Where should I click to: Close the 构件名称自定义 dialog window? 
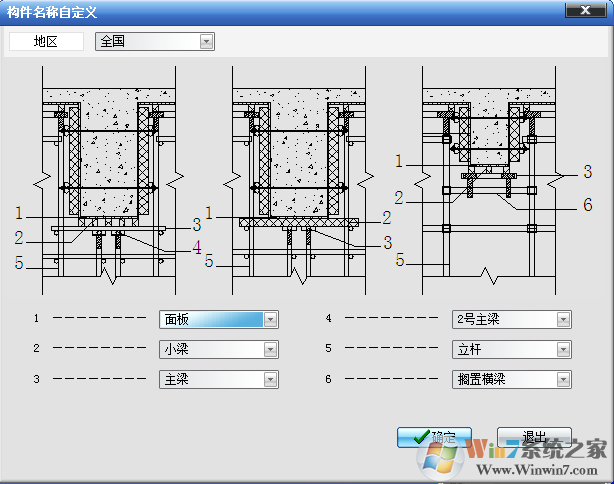coord(585,10)
